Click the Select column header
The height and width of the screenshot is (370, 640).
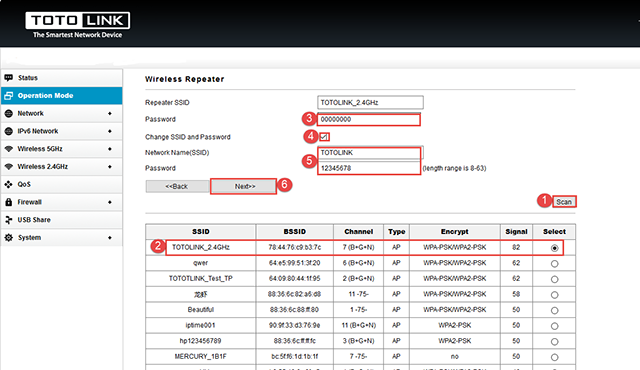[x=554, y=231]
